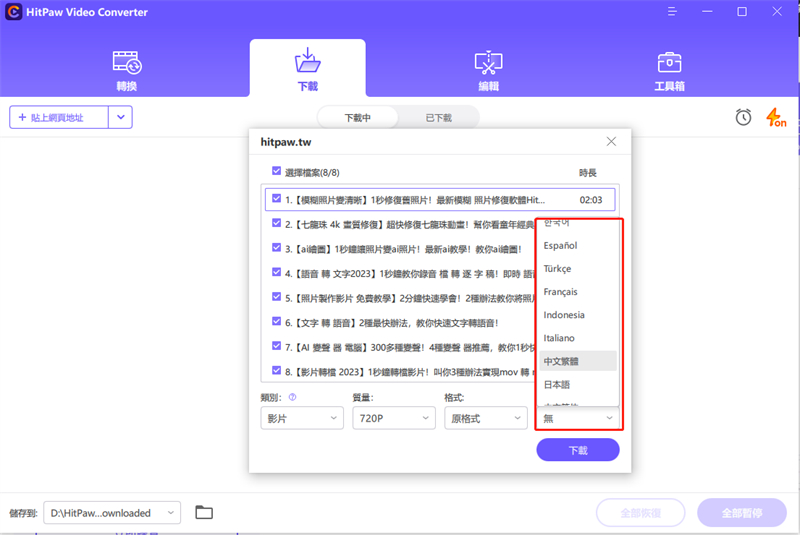Open the scheduled task clock icon
The height and width of the screenshot is (535, 800).
[743, 117]
